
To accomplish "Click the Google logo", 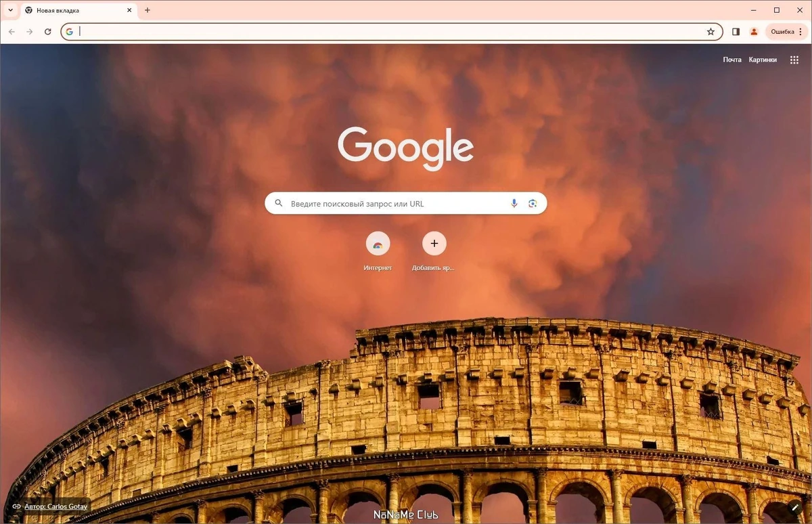I will [x=406, y=149].
